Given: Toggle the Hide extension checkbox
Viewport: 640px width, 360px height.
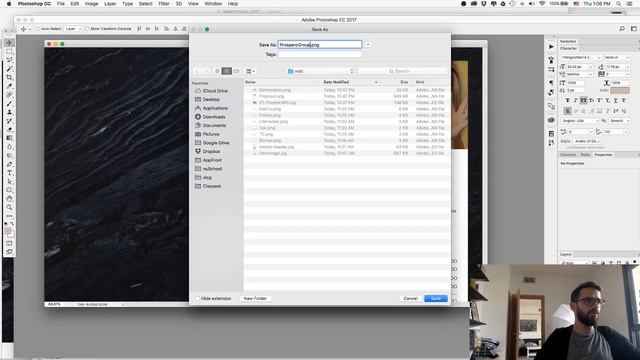Looking at the screenshot, I should 197,298.
